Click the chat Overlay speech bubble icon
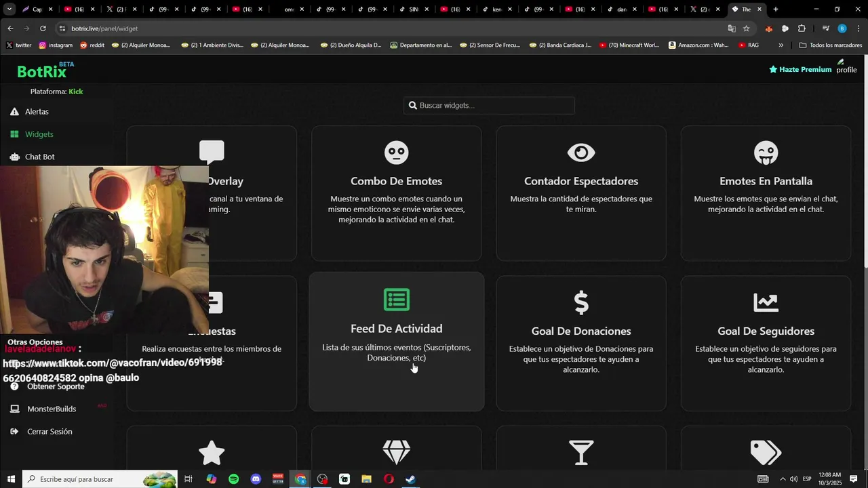This screenshot has height=488, width=868. pyautogui.click(x=212, y=152)
